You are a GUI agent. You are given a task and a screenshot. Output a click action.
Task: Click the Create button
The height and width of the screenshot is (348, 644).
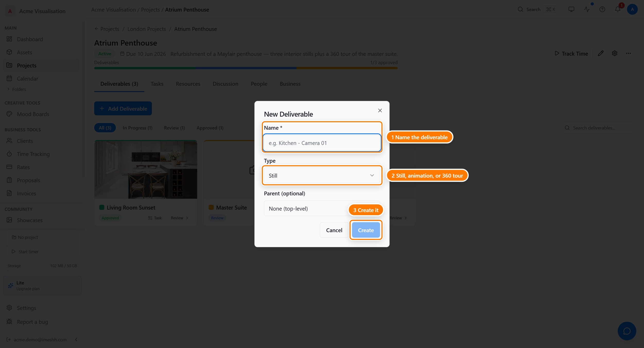pyautogui.click(x=366, y=230)
